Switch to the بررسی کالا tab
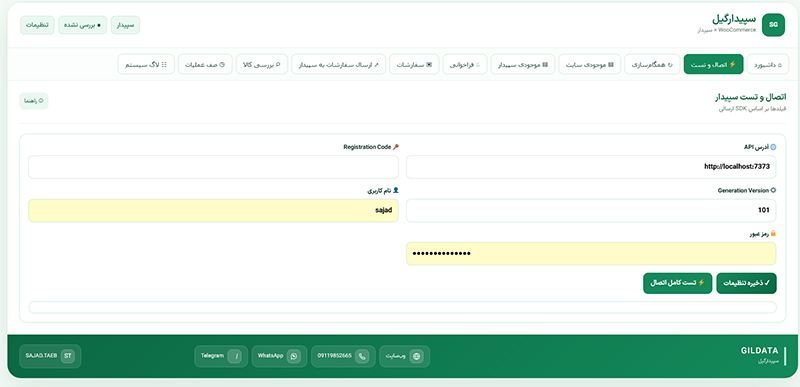Image resolution: width=800 pixels, height=387 pixels. [x=262, y=65]
